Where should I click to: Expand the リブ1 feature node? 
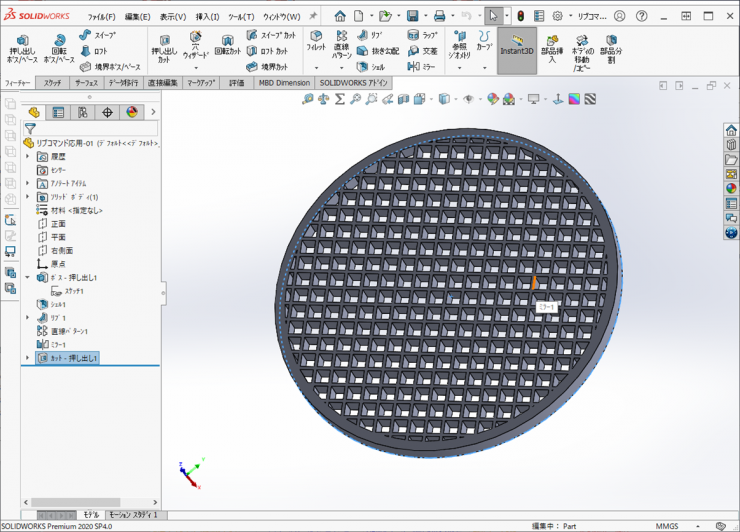(x=27, y=317)
